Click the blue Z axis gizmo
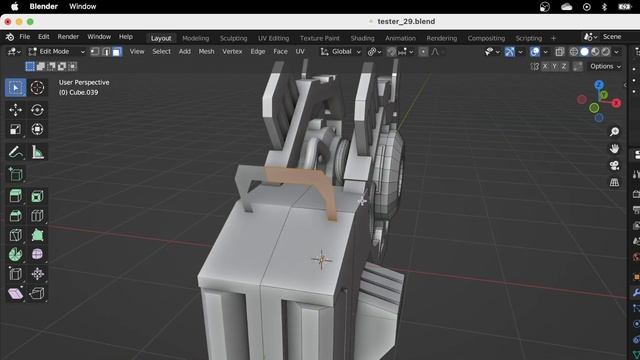Viewport: 640px width, 360px height. [x=599, y=85]
